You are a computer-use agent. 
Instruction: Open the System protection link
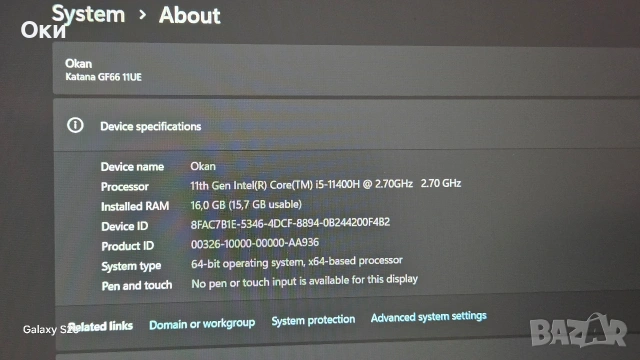point(313,320)
